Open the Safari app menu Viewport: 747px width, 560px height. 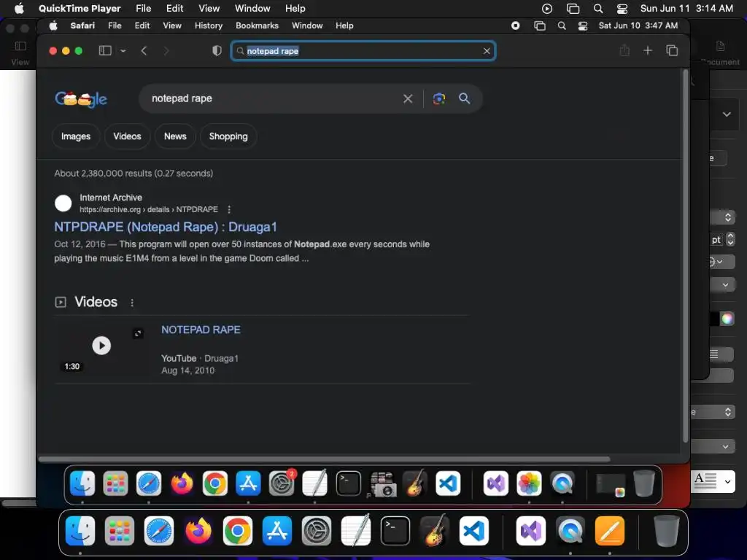pyautogui.click(x=82, y=26)
